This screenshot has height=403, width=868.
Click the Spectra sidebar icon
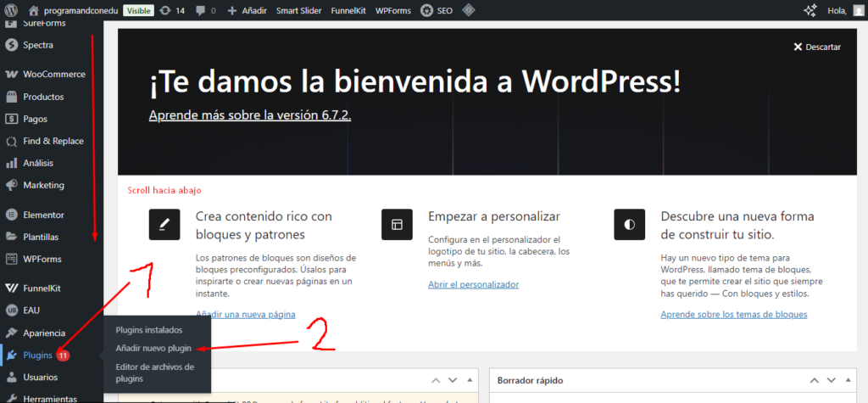(x=11, y=45)
